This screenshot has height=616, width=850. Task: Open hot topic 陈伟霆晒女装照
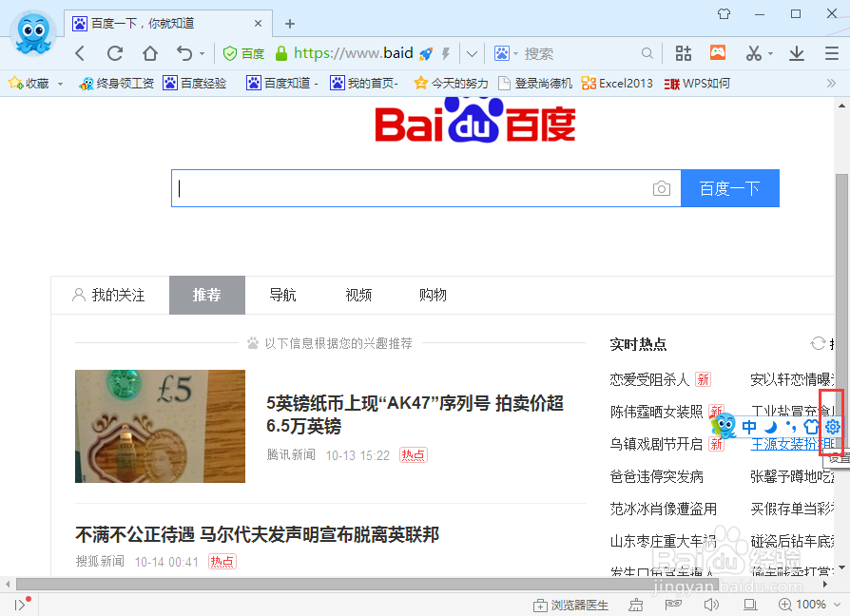[656, 412]
